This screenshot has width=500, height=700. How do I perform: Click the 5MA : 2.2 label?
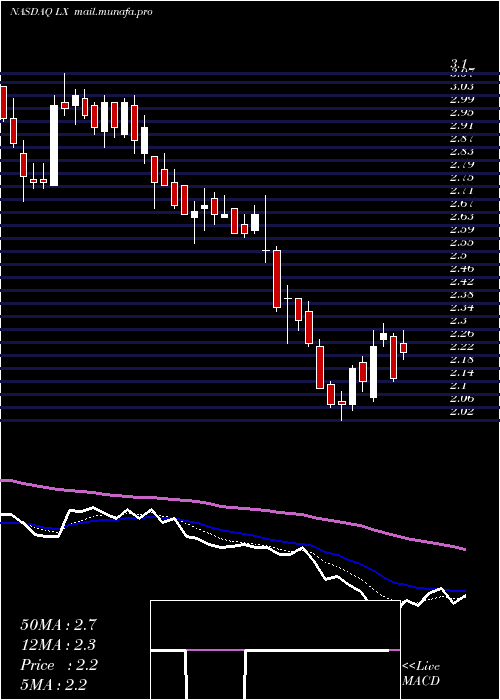54,685
